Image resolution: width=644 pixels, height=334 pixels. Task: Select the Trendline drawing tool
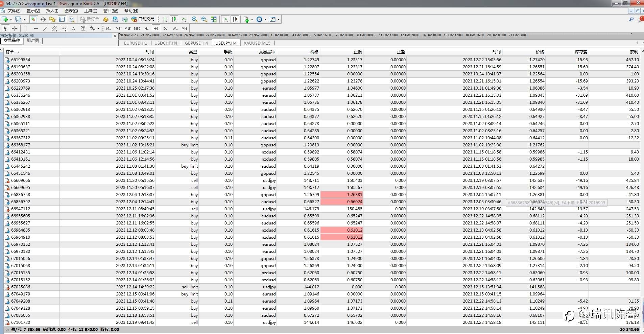(45, 29)
